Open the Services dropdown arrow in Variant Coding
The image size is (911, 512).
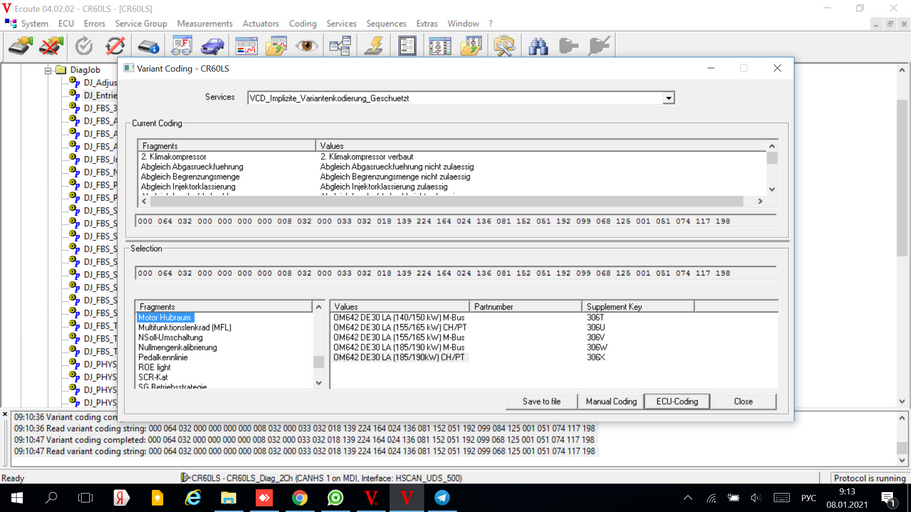(668, 98)
